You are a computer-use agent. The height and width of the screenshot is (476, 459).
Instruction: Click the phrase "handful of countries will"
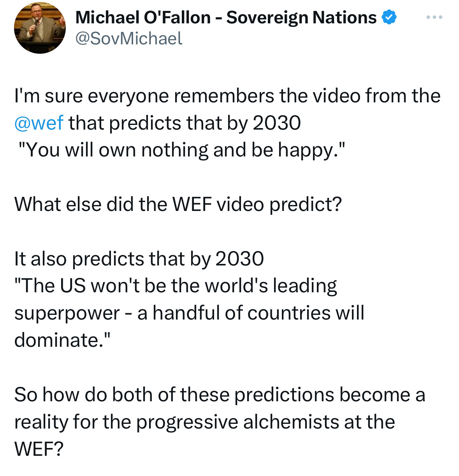click(259, 313)
